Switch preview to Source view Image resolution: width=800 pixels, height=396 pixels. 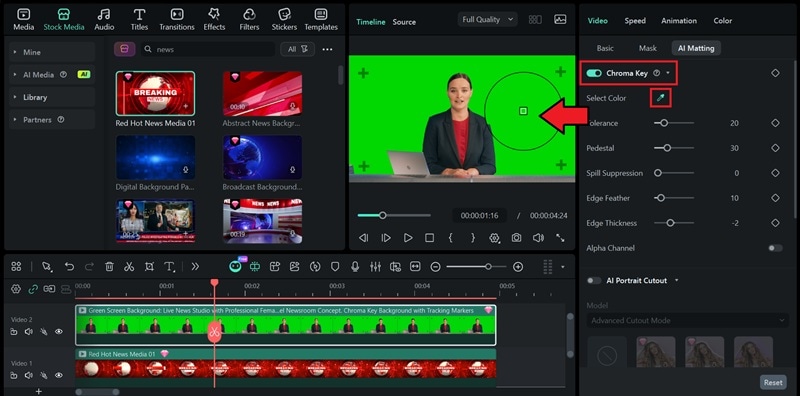404,22
